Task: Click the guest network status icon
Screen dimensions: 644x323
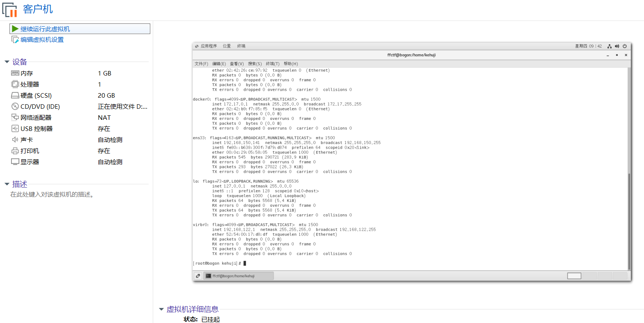Action: click(609, 46)
